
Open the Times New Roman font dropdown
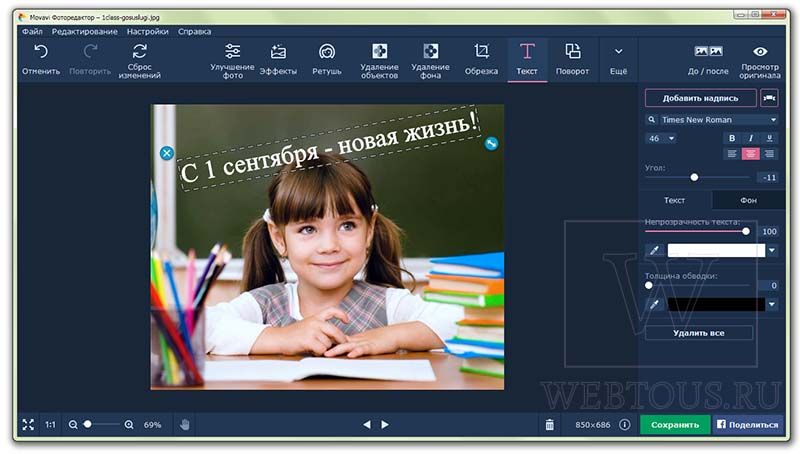coord(718,120)
